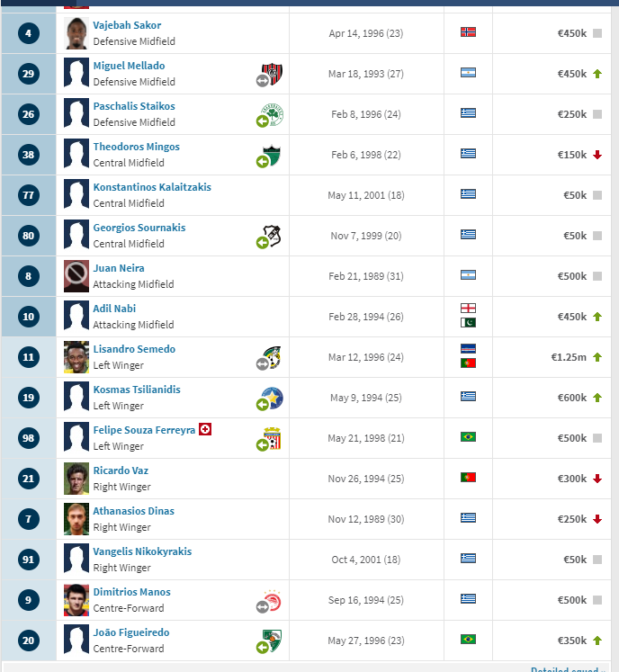The height and width of the screenshot is (672, 619).
Task: Open Vangelis Nikokyrakis' profile link
Action: point(142,551)
